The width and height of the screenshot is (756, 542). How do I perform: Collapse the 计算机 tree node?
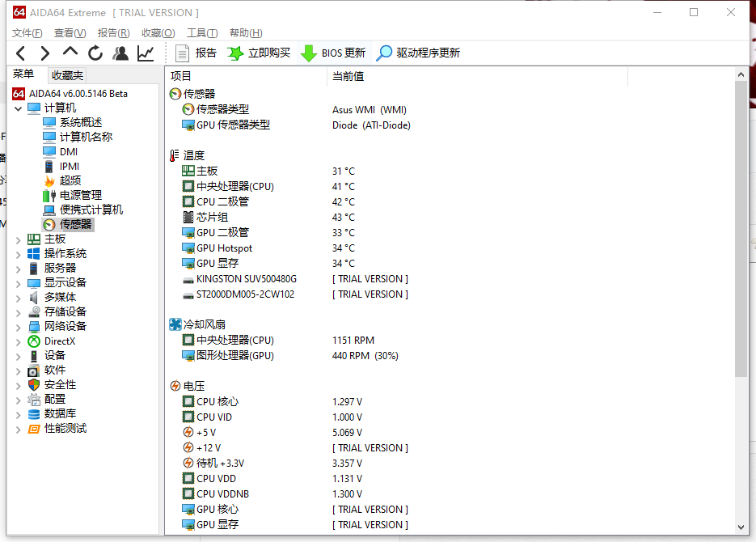[x=19, y=108]
